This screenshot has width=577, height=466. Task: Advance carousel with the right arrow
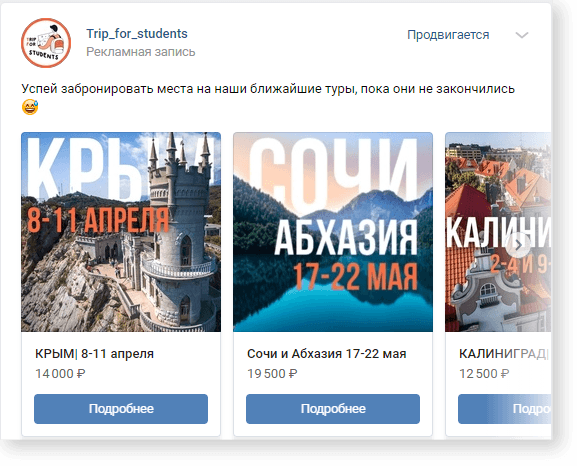pyautogui.click(x=518, y=245)
